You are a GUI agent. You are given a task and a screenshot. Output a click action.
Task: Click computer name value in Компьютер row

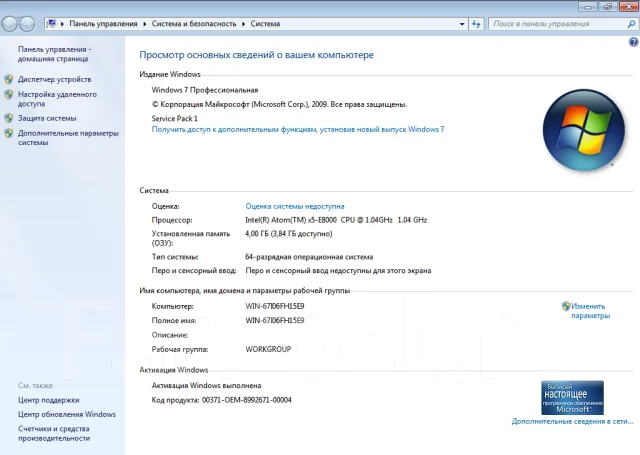click(275, 306)
